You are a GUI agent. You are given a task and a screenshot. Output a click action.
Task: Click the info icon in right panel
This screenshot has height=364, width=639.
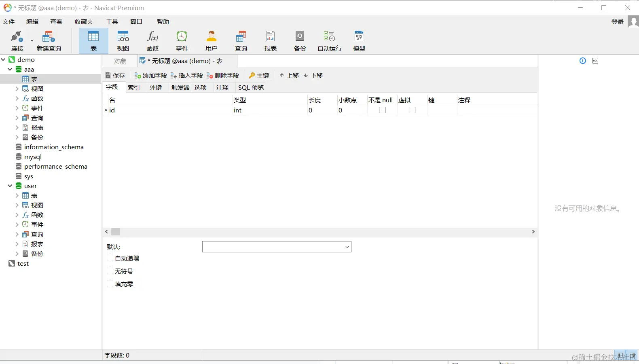point(583,61)
